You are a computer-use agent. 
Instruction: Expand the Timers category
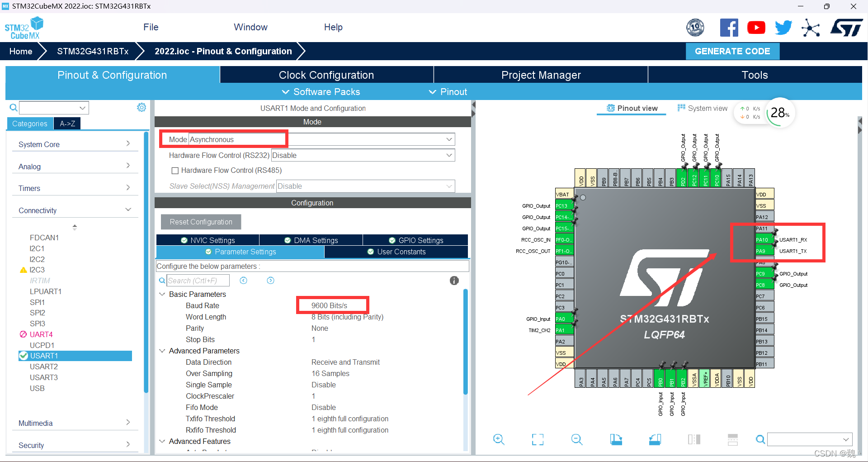point(75,188)
